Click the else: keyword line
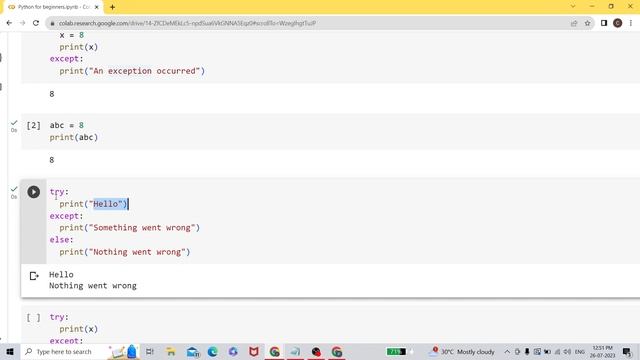 click(x=62, y=240)
